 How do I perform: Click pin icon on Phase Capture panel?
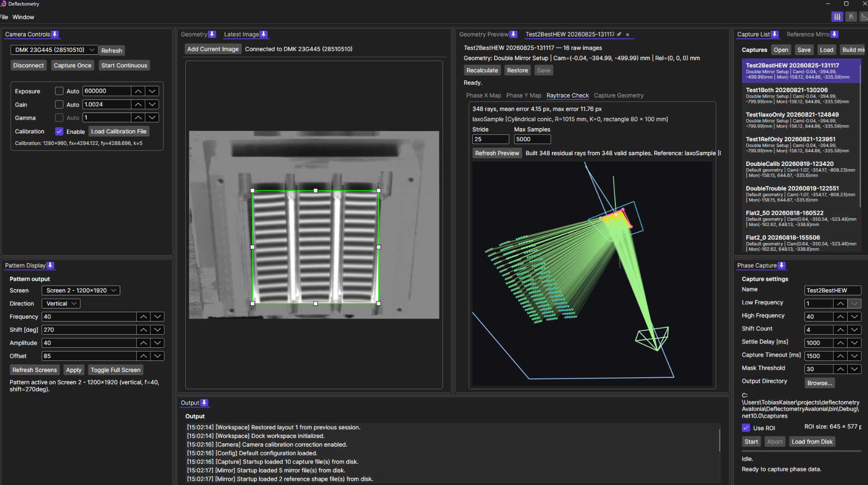pos(781,266)
